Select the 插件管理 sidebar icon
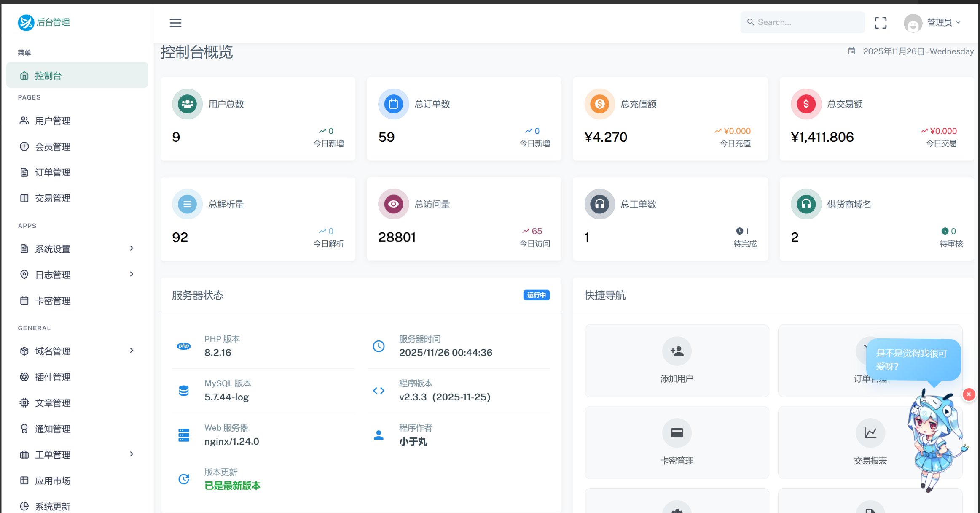Viewport: 980px width, 513px height. point(24,377)
